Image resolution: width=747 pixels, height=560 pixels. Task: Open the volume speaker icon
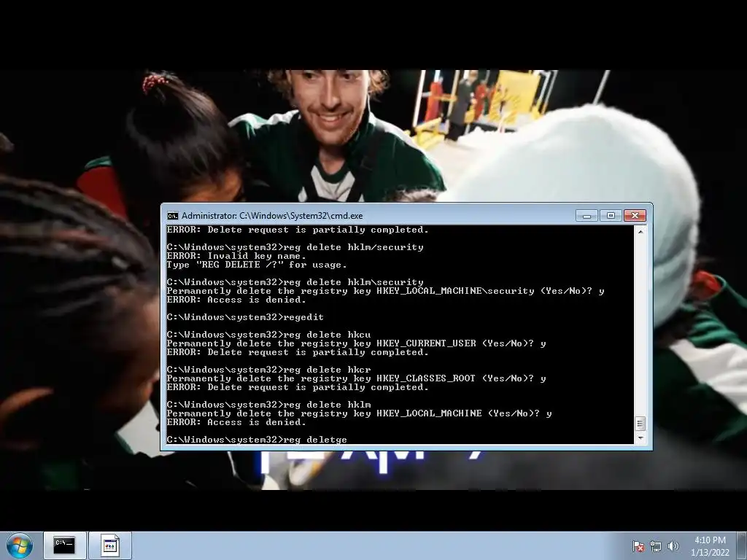point(673,546)
